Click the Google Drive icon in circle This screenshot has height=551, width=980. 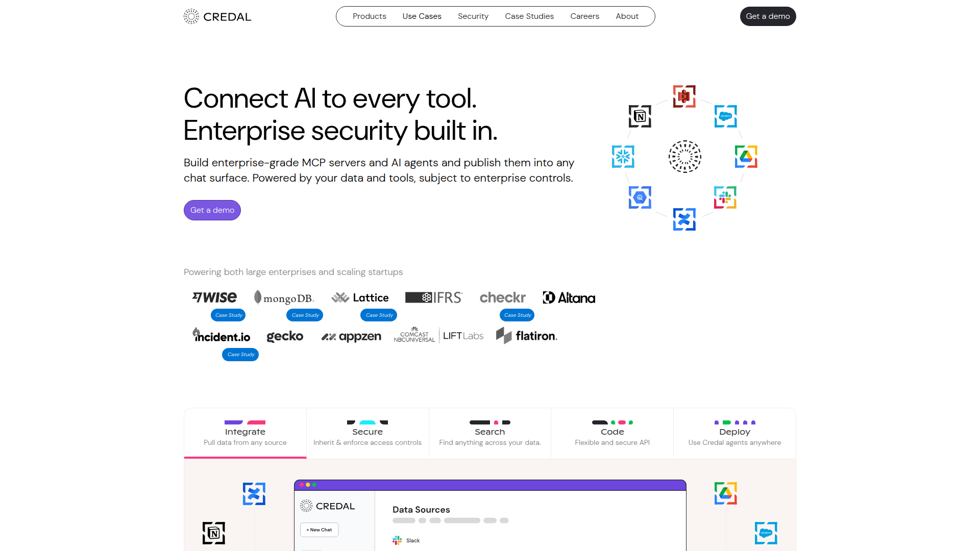click(746, 157)
